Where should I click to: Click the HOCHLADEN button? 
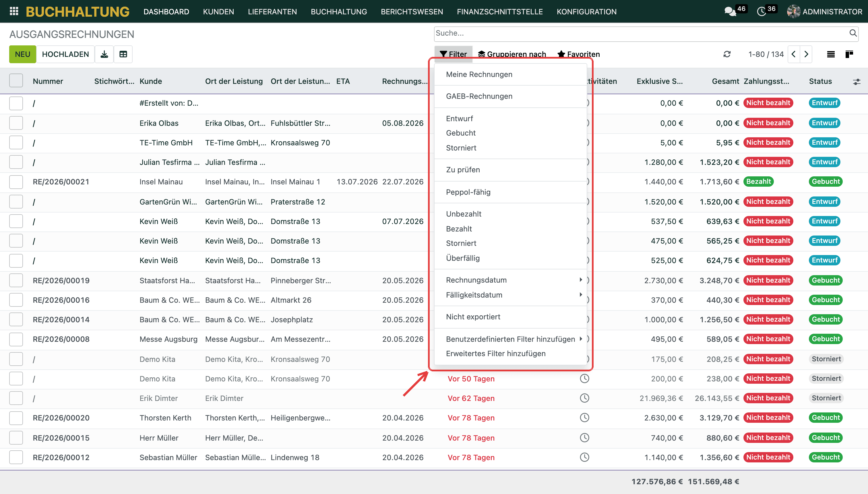(65, 54)
